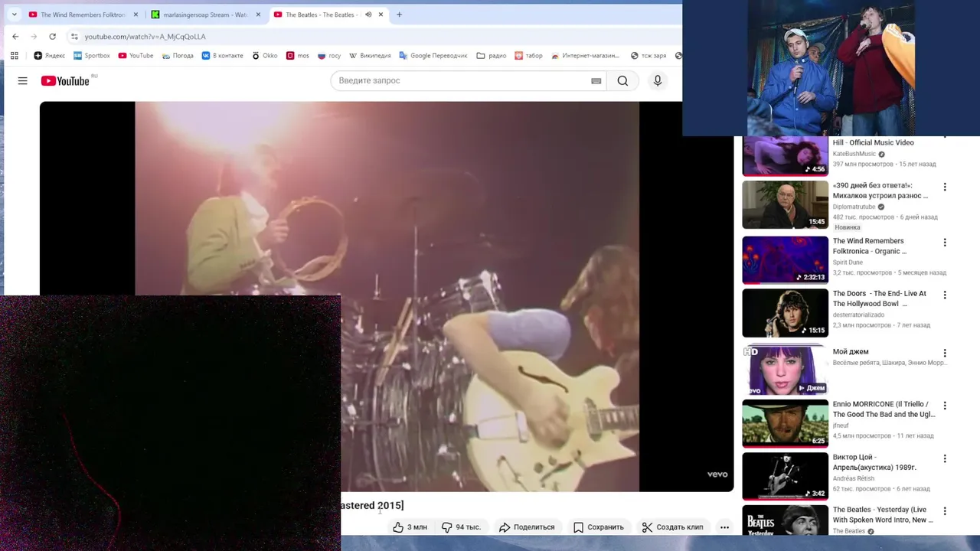Viewport: 980px width, 551px height.
Task: Open the тсж заря bookmark
Action: point(648,55)
